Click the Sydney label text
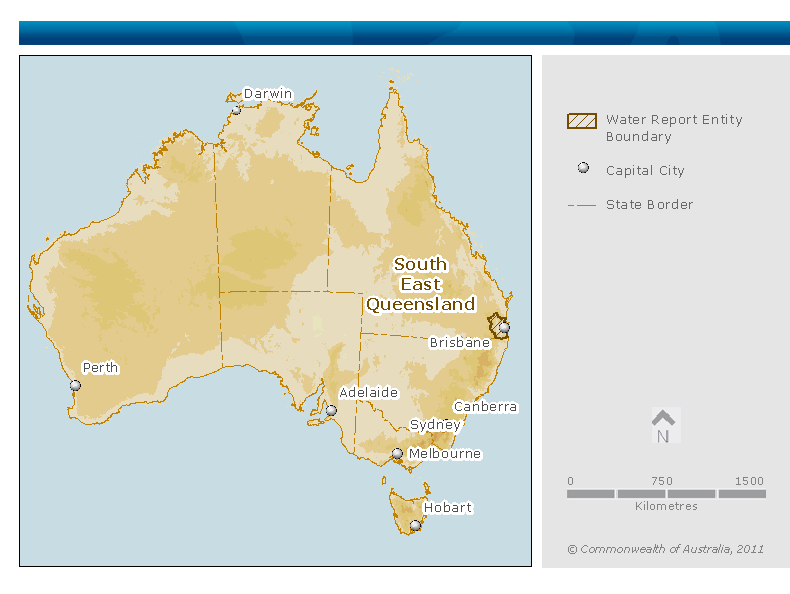 pyautogui.click(x=435, y=425)
